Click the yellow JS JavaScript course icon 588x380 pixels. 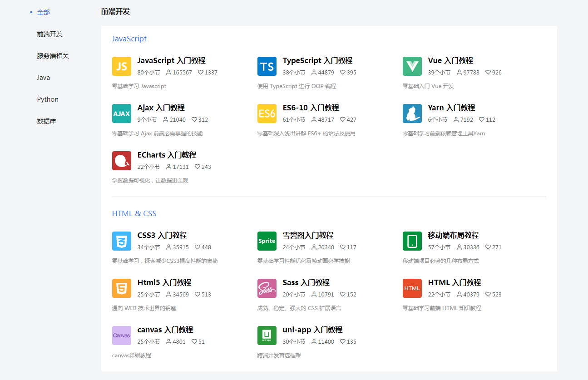coord(121,66)
